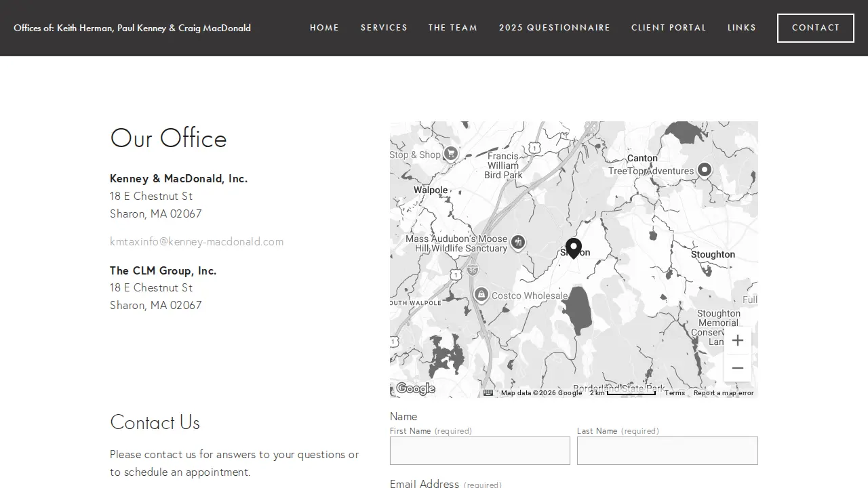Viewport: 868px width, 488px height.
Task: Click the black Sharon location pin
Action: point(574,248)
